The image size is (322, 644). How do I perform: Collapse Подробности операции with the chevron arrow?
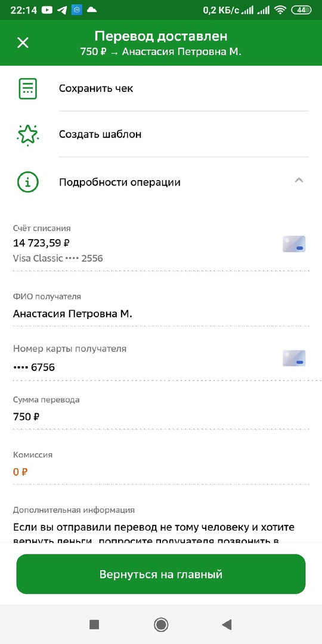299,180
